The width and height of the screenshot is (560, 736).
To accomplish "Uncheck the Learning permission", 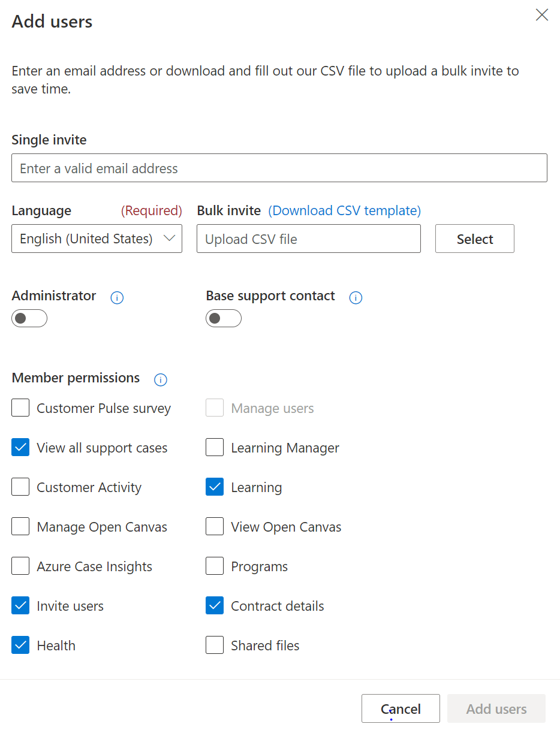I will click(x=215, y=487).
